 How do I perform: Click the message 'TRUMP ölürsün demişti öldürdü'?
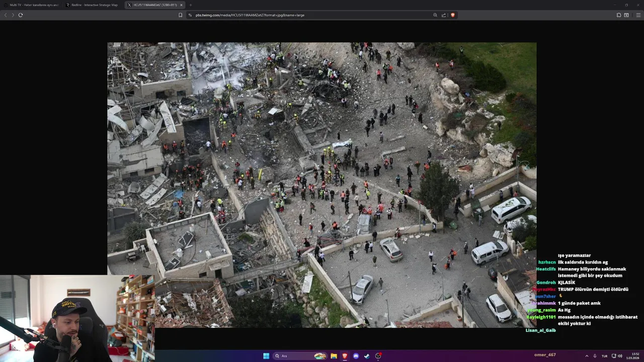[593, 290]
